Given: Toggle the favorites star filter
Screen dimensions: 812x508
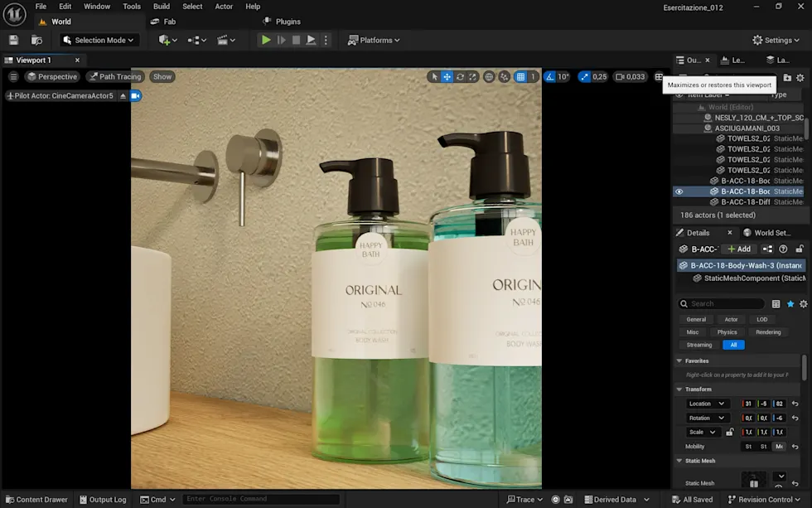Looking at the screenshot, I should click(x=790, y=304).
